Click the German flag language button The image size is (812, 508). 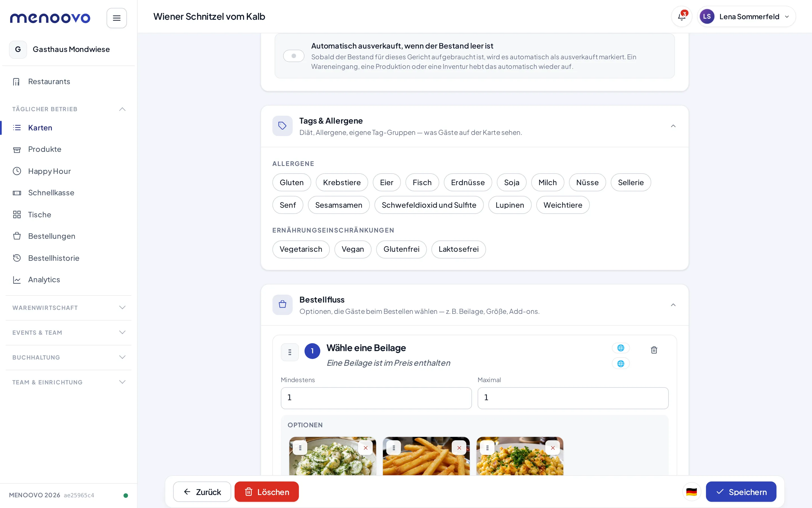(x=692, y=492)
